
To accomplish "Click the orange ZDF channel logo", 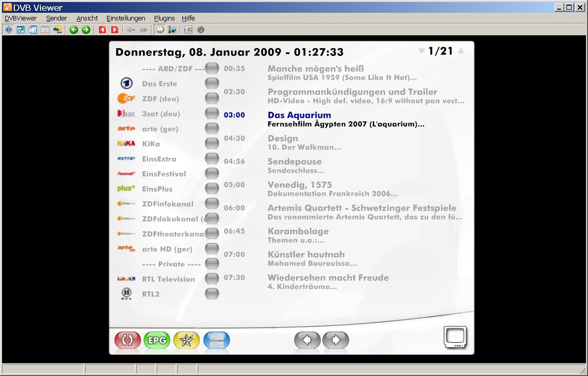I will pyautogui.click(x=126, y=99).
